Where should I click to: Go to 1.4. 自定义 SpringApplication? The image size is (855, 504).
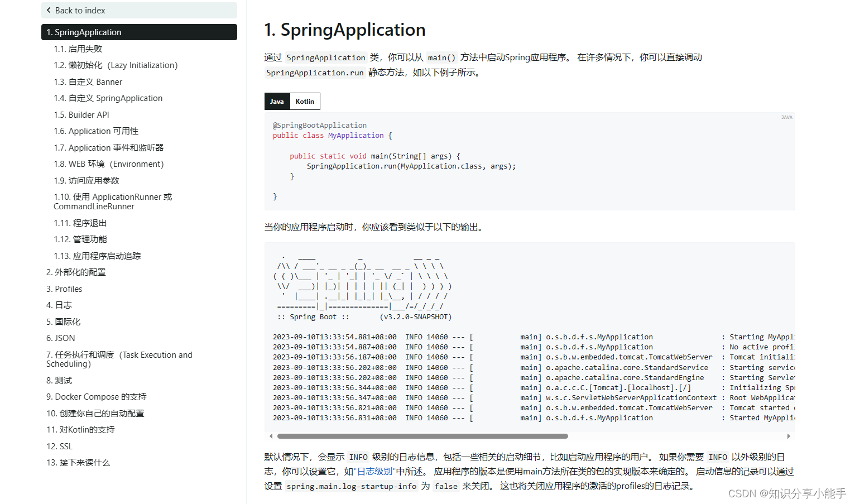pos(108,98)
